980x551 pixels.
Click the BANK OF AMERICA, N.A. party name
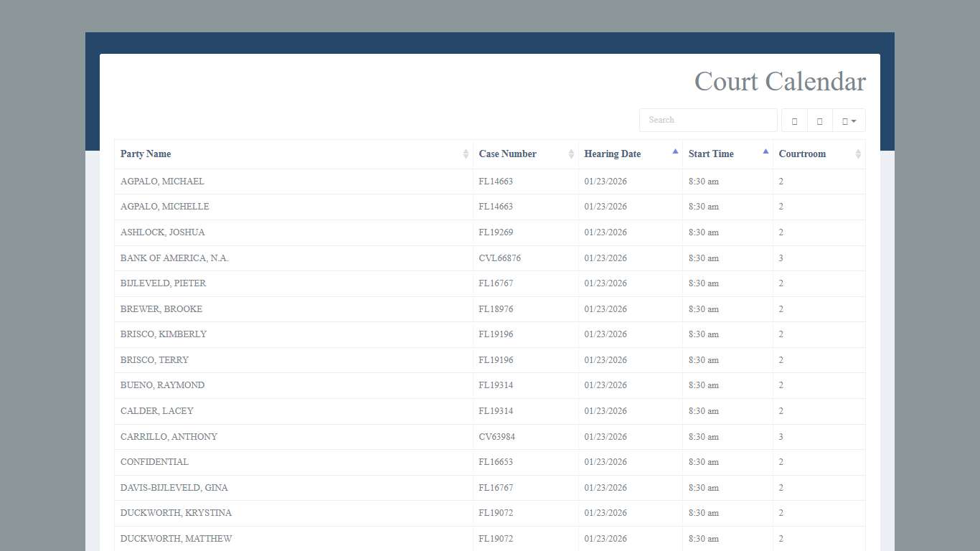coord(174,258)
